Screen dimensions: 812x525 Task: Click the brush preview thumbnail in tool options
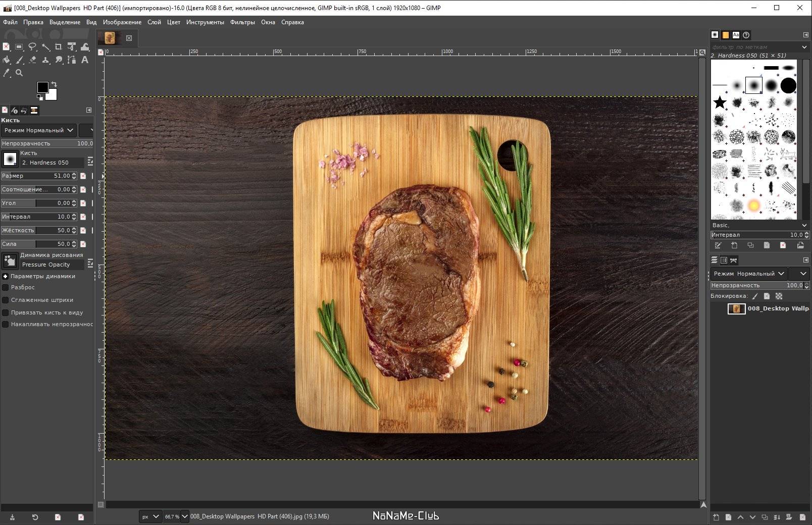pyautogui.click(x=10, y=159)
